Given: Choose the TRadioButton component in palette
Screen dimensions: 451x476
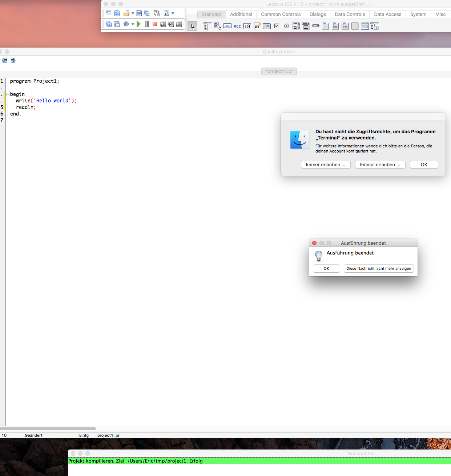Looking at the screenshot, I should click(x=286, y=26).
